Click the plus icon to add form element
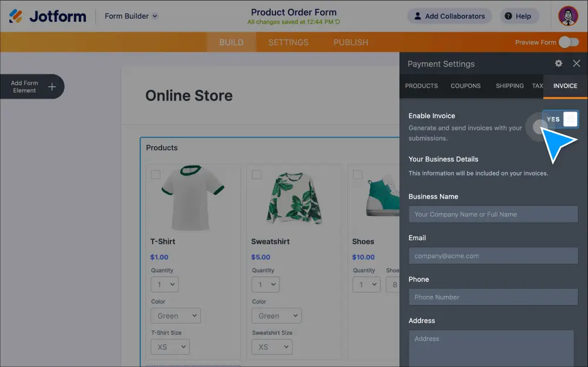Screen dimensions: 588x367 52,87
